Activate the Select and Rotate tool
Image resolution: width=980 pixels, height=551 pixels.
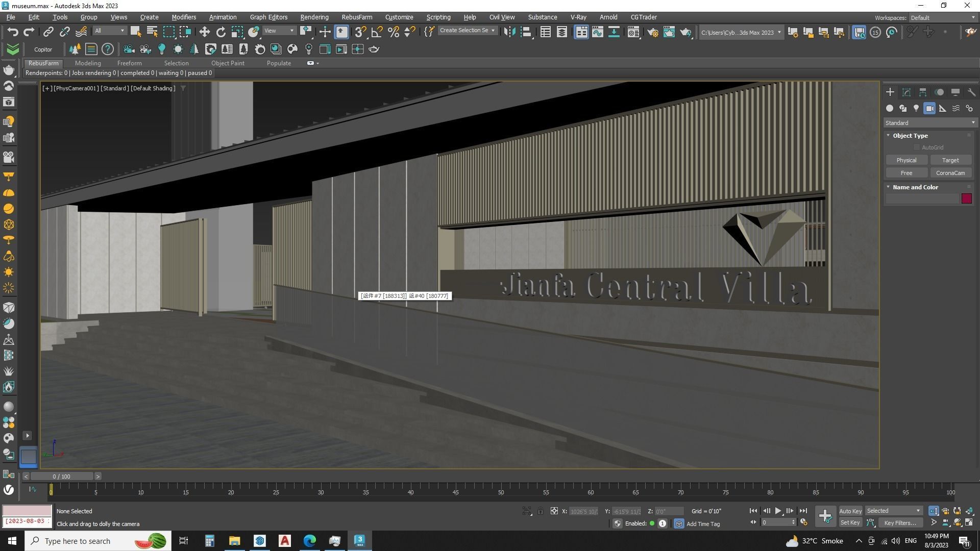220,32
